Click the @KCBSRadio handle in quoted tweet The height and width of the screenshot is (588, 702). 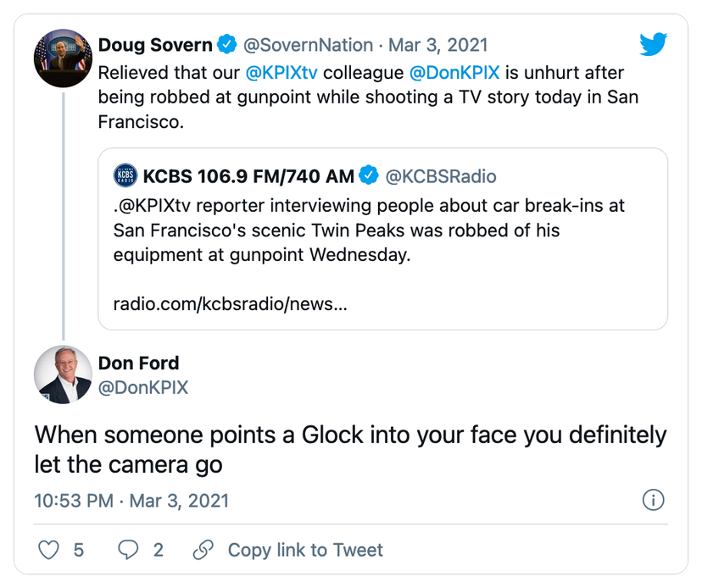[441, 176]
